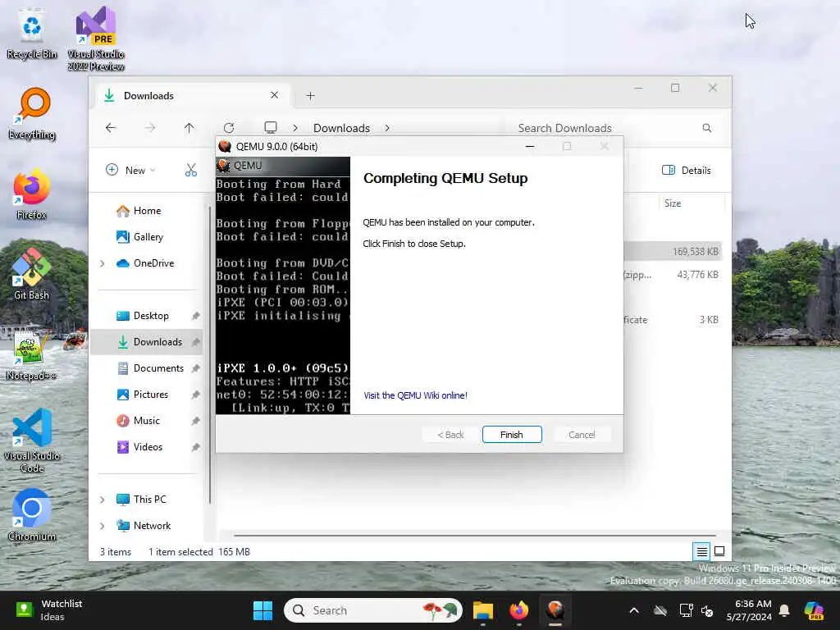The image size is (840, 630).
Task: Go back in File Explorer navigation
Action: [x=111, y=128]
